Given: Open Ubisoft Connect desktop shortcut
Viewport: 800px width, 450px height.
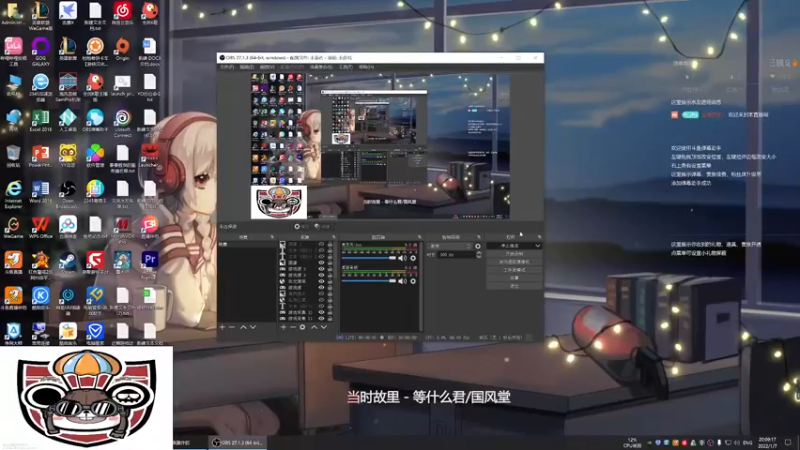Looking at the screenshot, I should (122, 123).
